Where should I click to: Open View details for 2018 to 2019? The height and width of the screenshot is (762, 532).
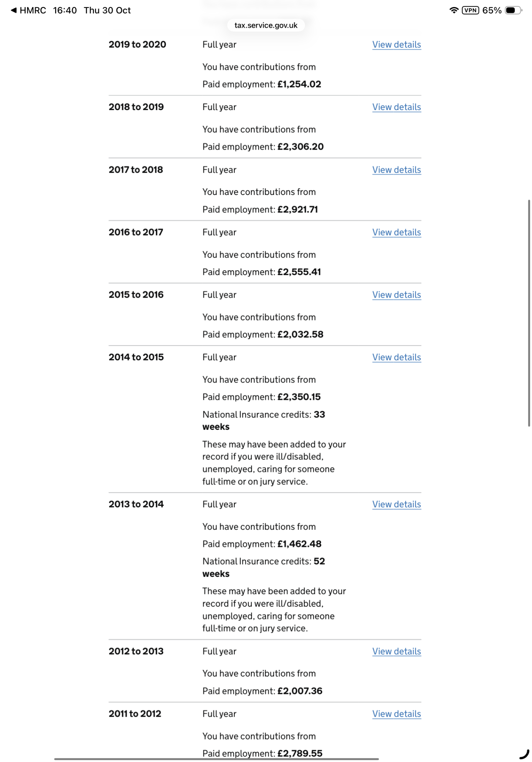click(x=396, y=107)
